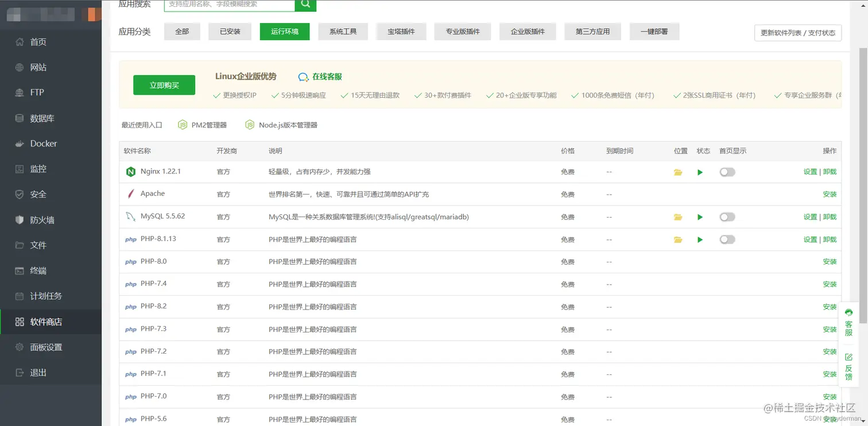Image resolution: width=868 pixels, height=426 pixels.
Task: Click the 网站 globe icon in sidebar
Action: [x=20, y=67]
